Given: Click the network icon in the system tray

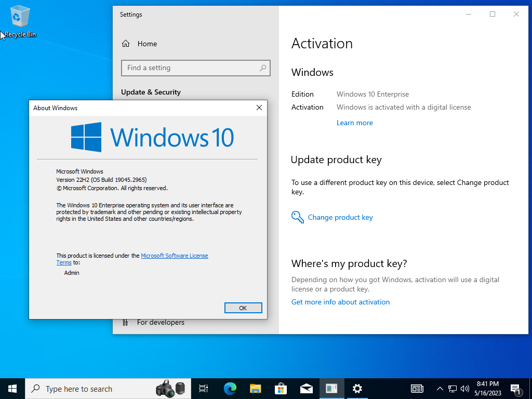Looking at the screenshot, I should pyautogui.click(x=453, y=389).
